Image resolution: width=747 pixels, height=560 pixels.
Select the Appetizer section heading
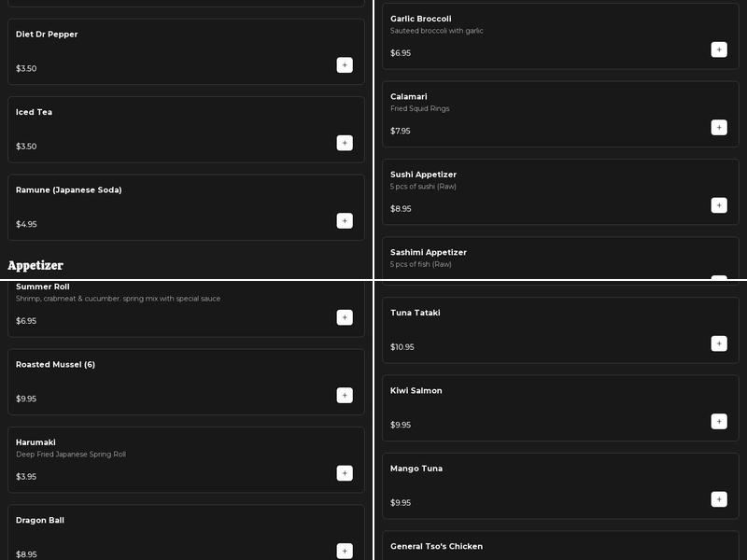point(35,266)
